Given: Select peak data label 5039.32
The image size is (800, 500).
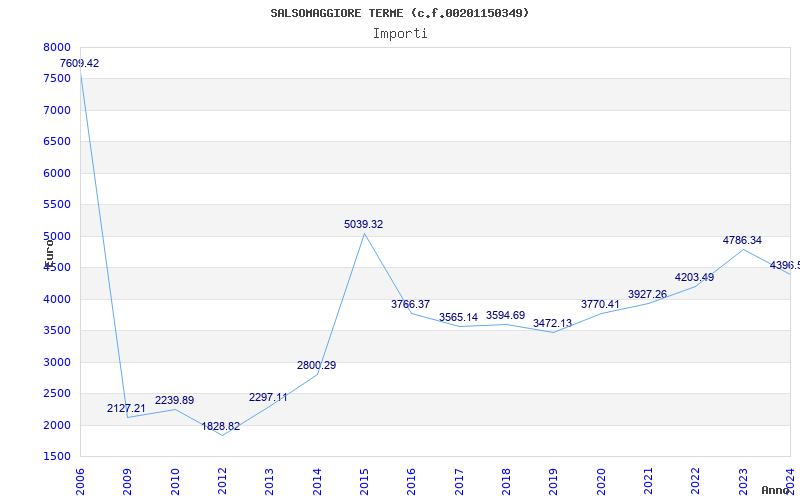Looking at the screenshot, I should 363,224.
